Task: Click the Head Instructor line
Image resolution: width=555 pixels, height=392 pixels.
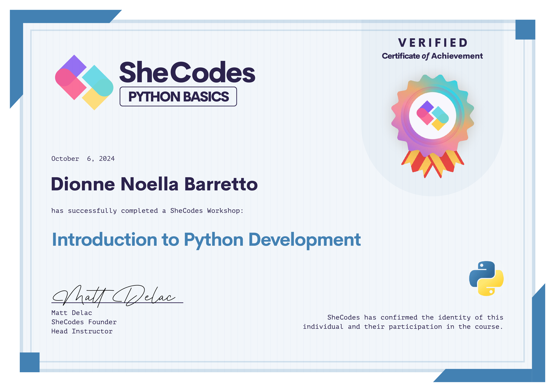Action: click(x=82, y=331)
